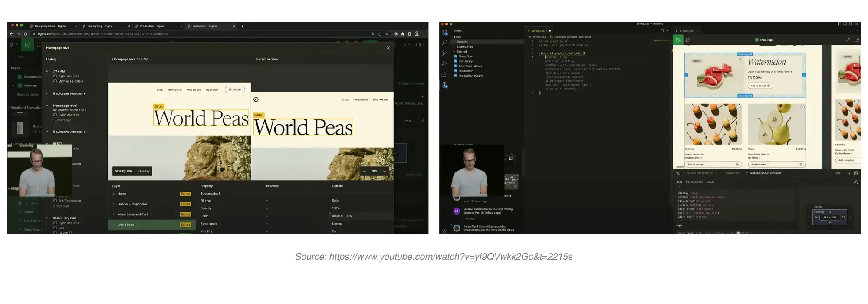
Task: Expand the Recents folder in VS Code Figma sidebar
Action: pos(488,42)
